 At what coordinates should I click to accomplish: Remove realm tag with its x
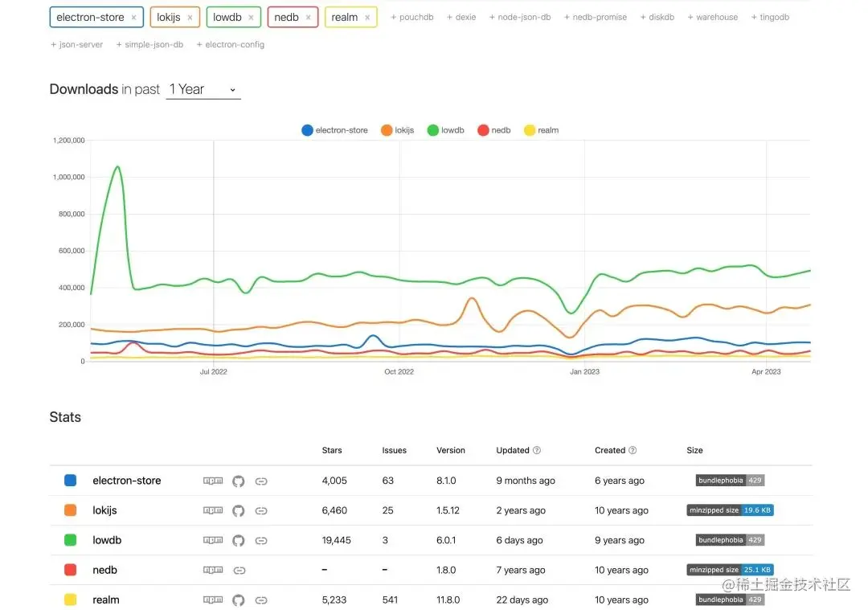(x=367, y=18)
